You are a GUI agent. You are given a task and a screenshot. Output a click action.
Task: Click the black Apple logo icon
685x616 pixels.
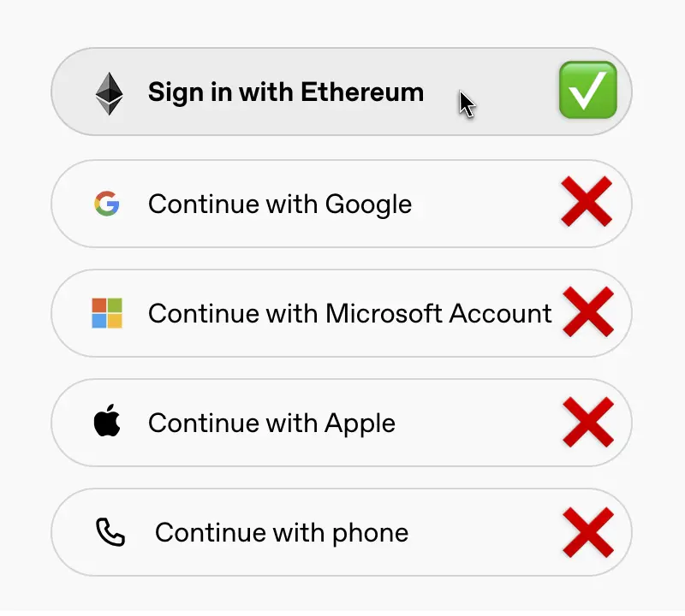pyautogui.click(x=107, y=420)
